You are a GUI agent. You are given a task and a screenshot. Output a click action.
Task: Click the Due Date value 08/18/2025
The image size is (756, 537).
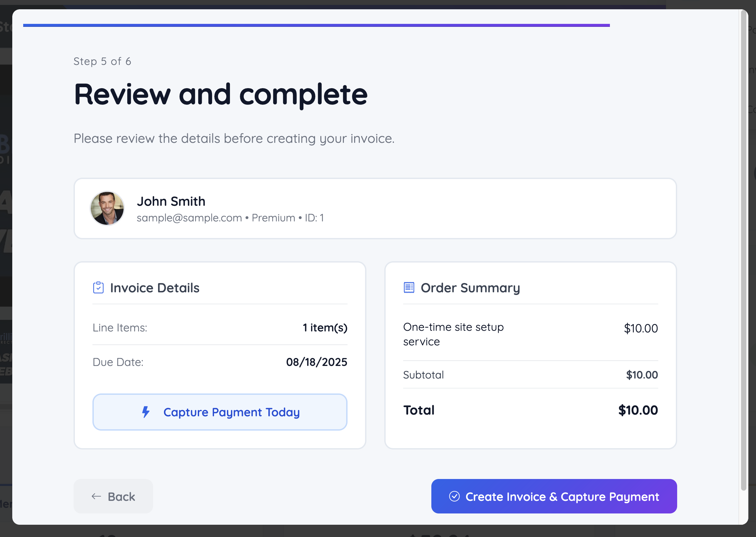316,362
